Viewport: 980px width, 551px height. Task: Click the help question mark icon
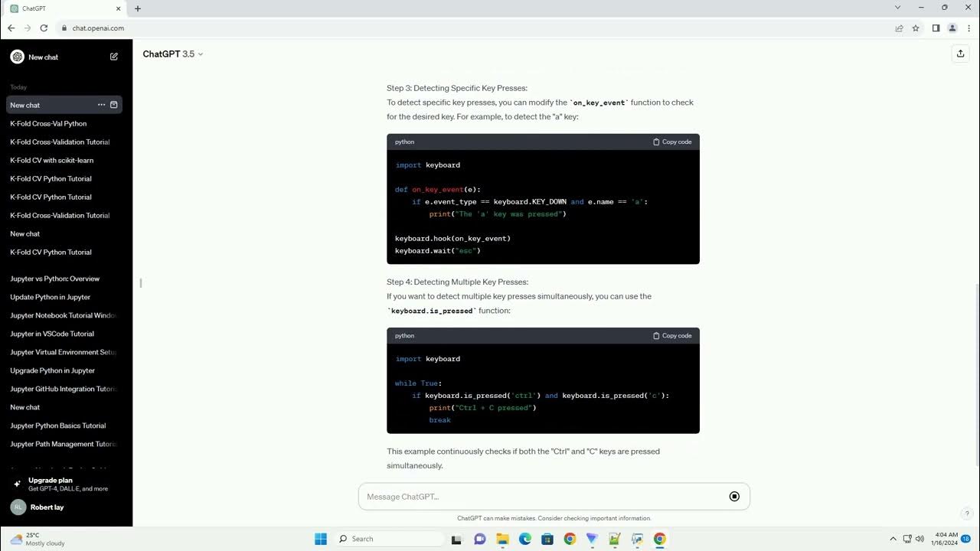click(x=967, y=514)
